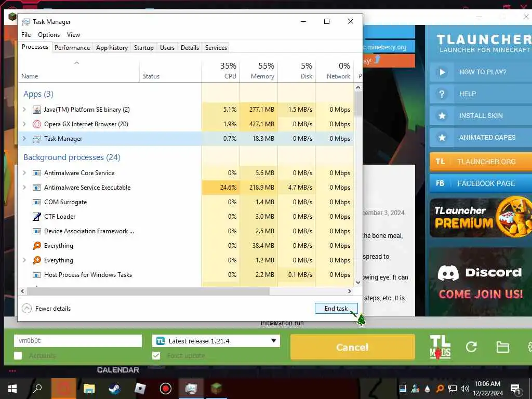Click the Minecraft block taskbar icon
Image resolution: width=532 pixels, height=399 pixels.
pyautogui.click(x=216, y=389)
